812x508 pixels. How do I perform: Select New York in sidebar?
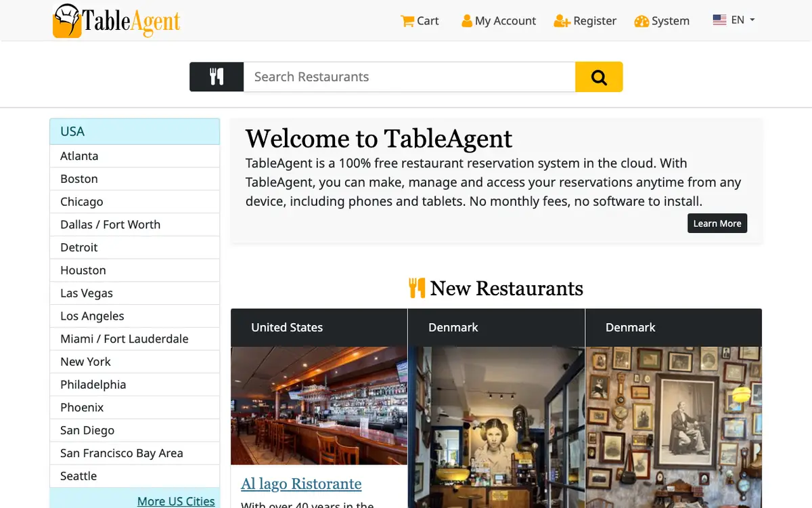tap(135, 362)
